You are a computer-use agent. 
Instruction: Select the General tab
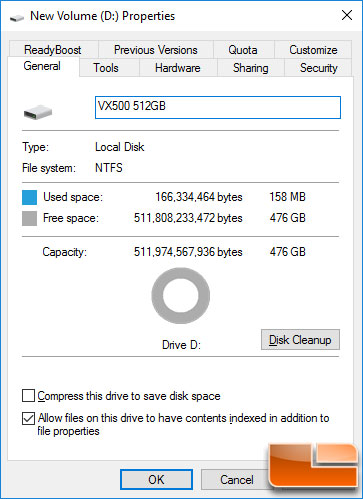click(x=42, y=66)
